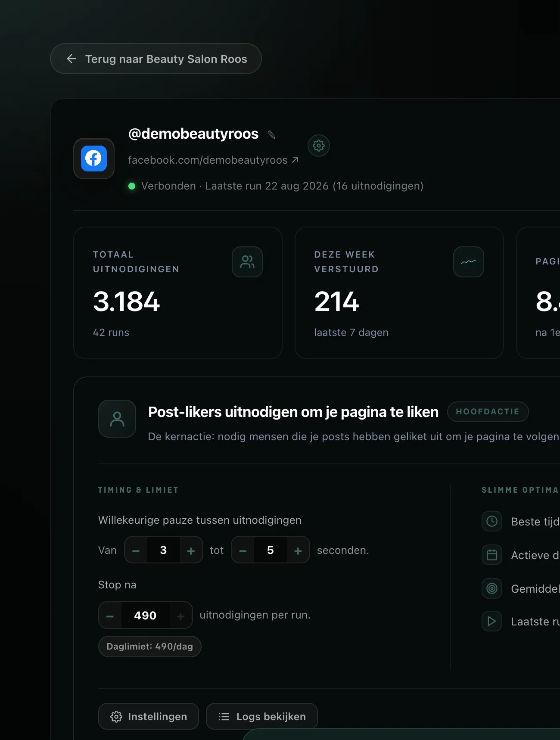
Task: Click the people icon in Totaal Uitnodigingen card
Action: [247, 262]
